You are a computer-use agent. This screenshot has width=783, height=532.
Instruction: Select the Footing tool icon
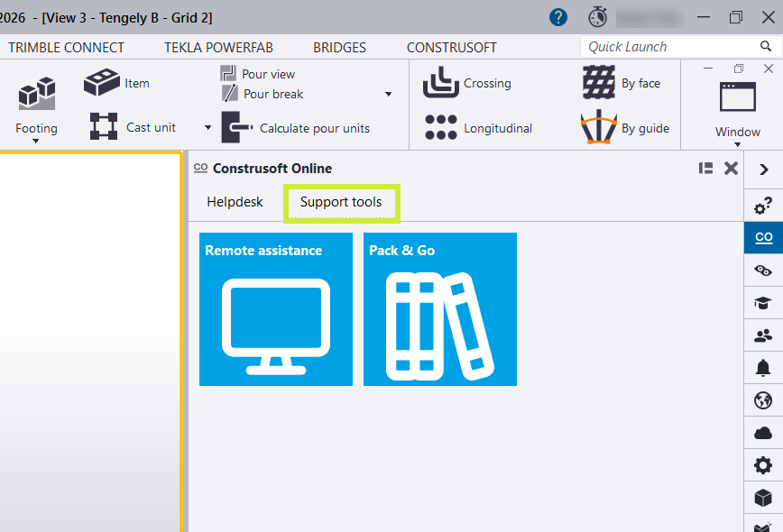click(x=37, y=93)
